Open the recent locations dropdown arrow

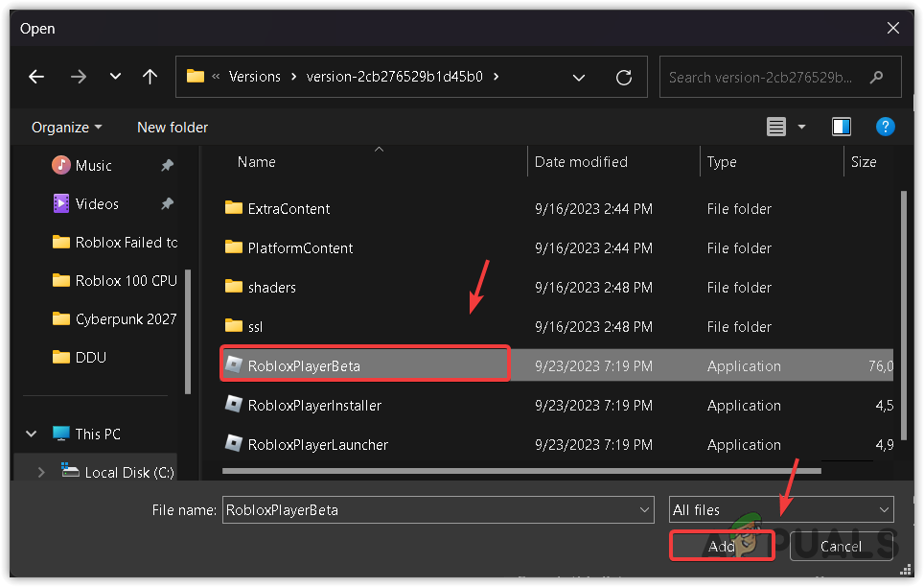(116, 77)
